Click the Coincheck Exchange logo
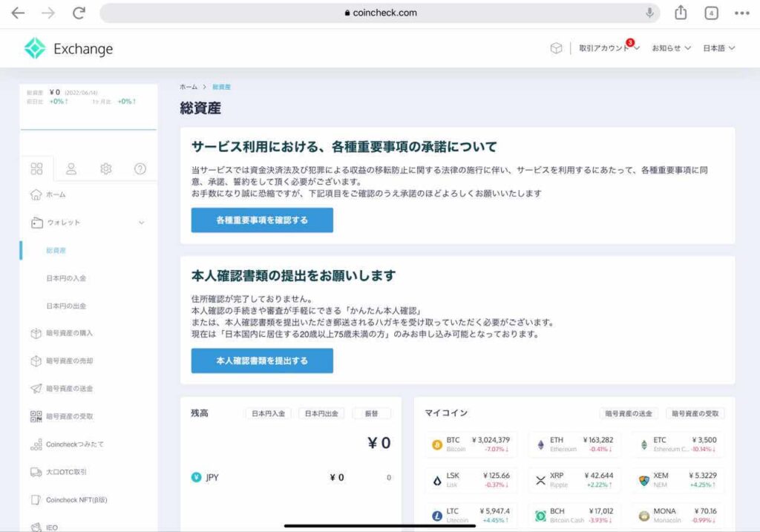 click(x=69, y=48)
